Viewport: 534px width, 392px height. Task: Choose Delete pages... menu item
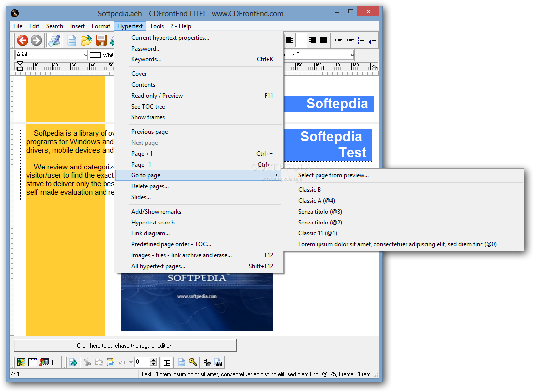tap(199, 186)
